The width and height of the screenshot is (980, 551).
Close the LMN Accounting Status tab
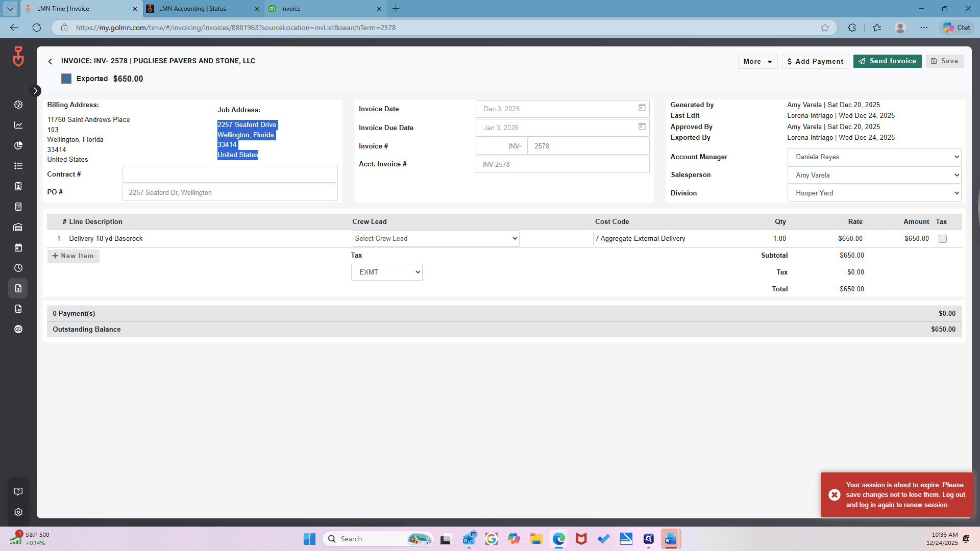[x=257, y=9]
